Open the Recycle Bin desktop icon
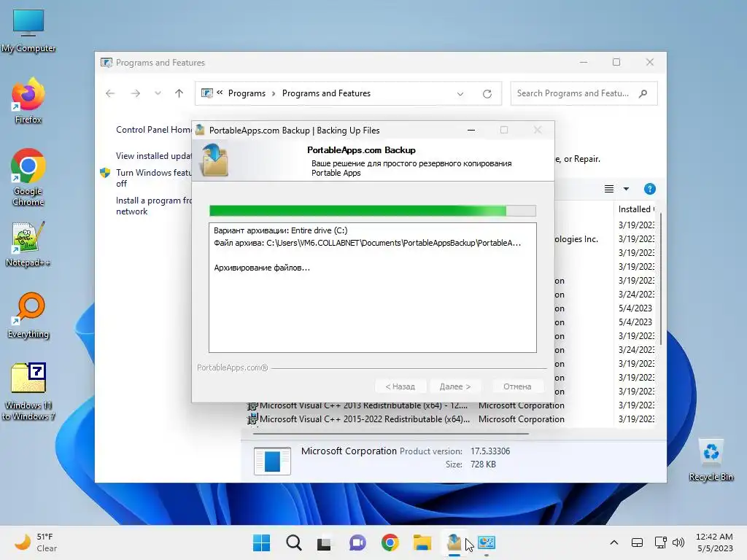 [x=711, y=459]
